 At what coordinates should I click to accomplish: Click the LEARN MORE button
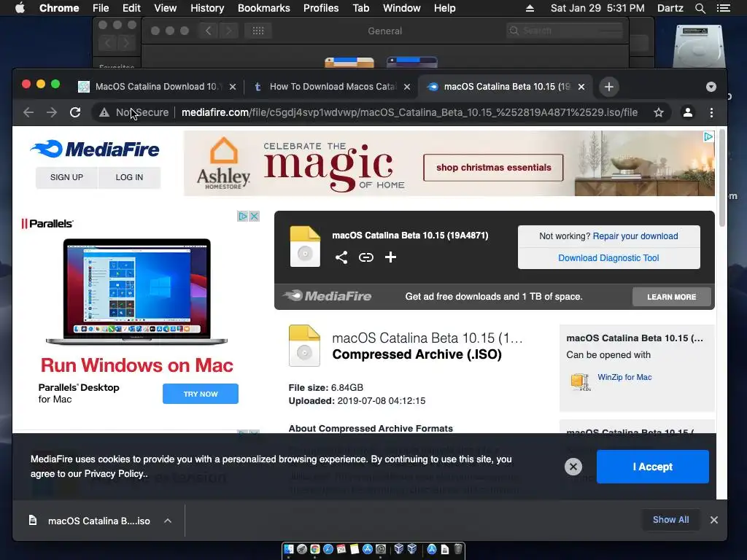671,297
